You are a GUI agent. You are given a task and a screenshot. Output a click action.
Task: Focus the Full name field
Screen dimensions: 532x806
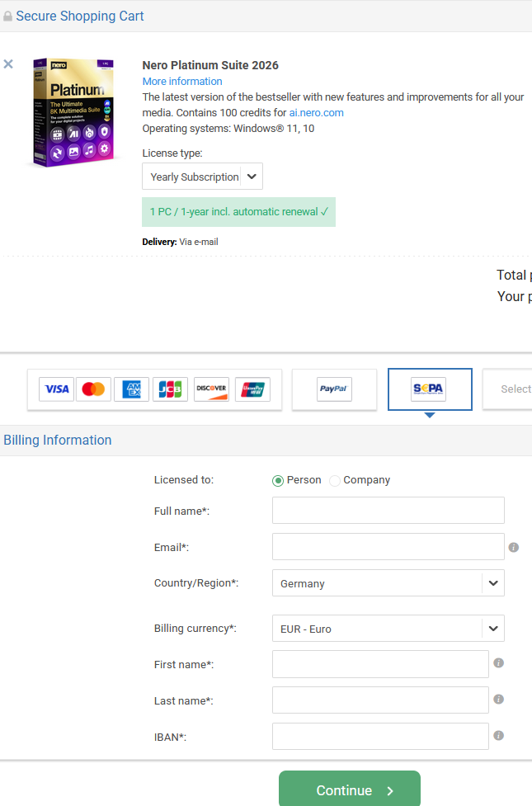tap(388, 510)
